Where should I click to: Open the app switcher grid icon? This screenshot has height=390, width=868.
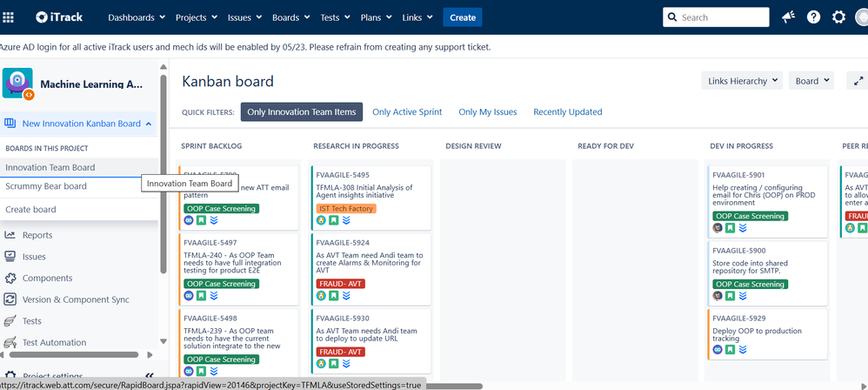pyautogui.click(x=9, y=17)
